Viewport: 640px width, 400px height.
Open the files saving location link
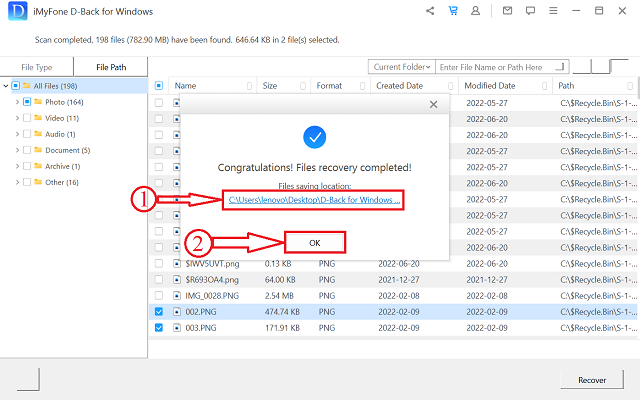[314, 200]
